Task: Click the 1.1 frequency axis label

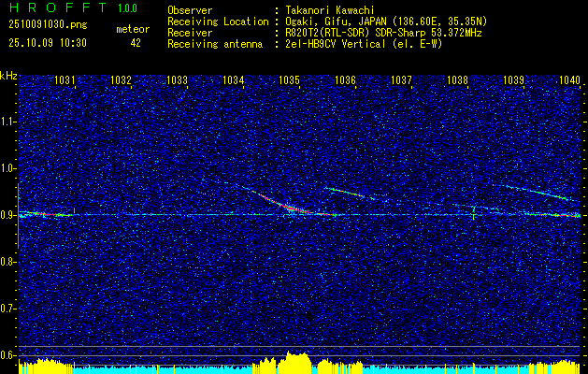Action: pyautogui.click(x=8, y=122)
